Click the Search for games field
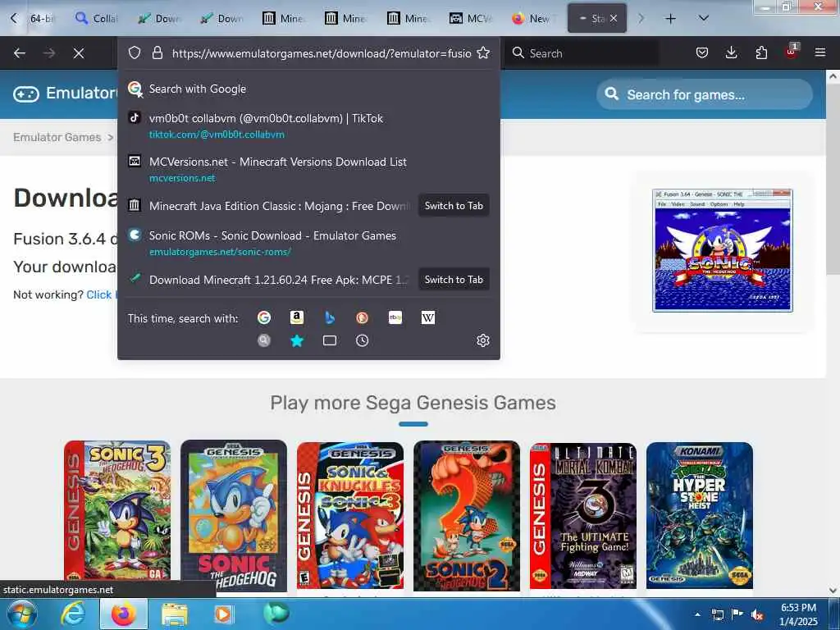840x630 pixels. click(705, 94)
